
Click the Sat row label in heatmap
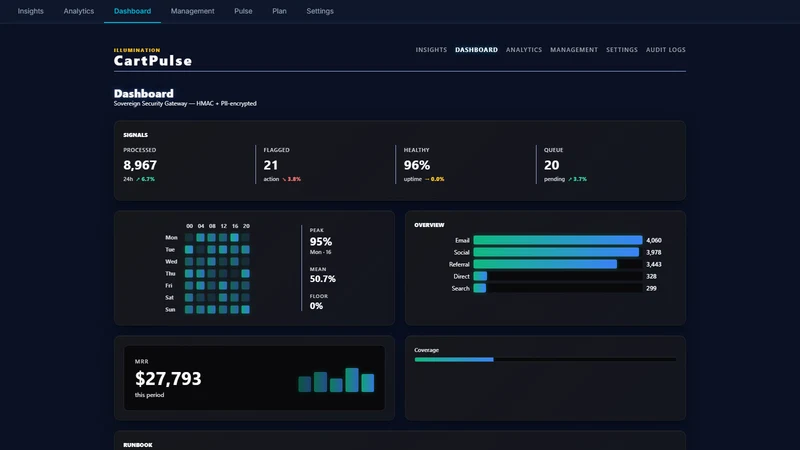pos(169,297)
